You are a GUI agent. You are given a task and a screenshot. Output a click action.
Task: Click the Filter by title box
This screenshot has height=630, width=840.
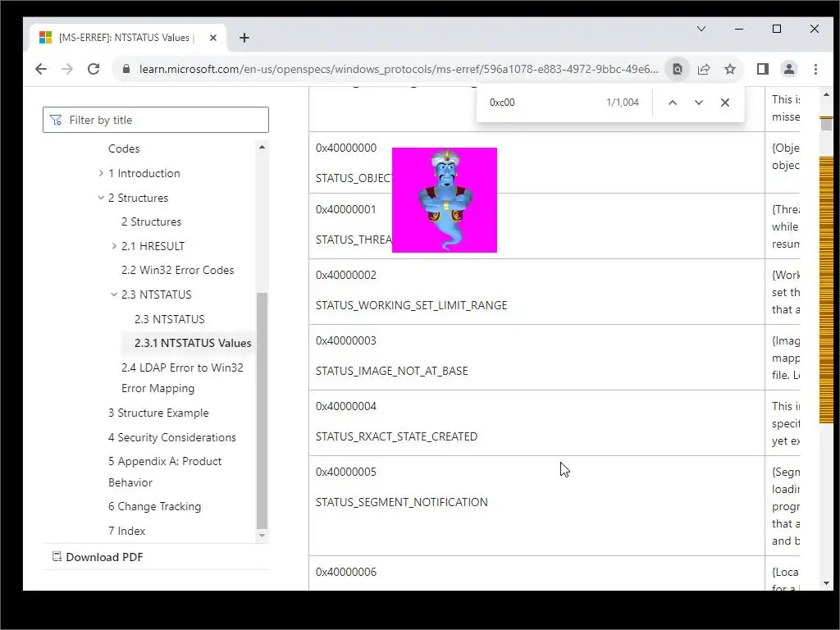[156, 120]
